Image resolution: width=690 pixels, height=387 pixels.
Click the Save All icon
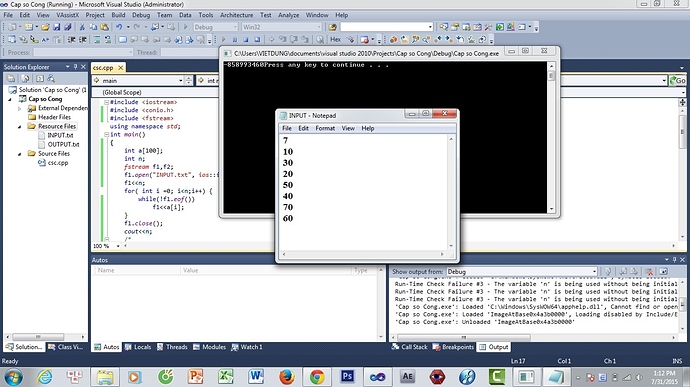coord(67,27)
